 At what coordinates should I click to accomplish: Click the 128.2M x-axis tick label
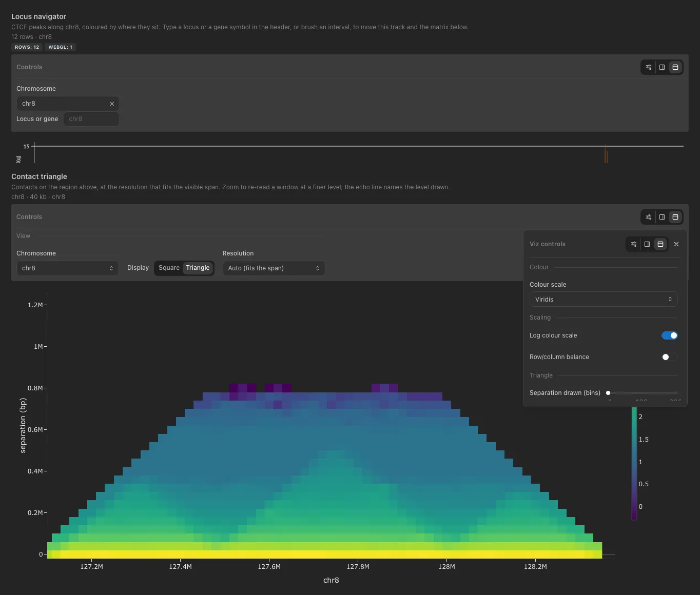(535, 567)
